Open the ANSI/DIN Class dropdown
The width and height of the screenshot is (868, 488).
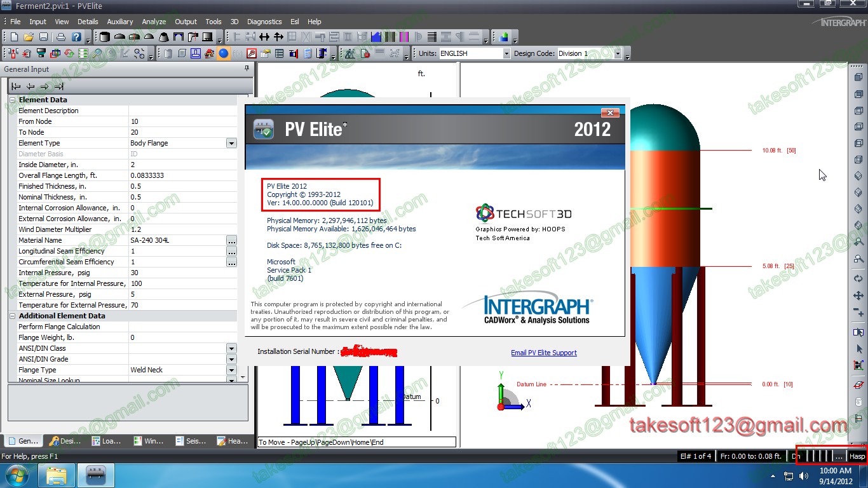click(x=231, y=349)
